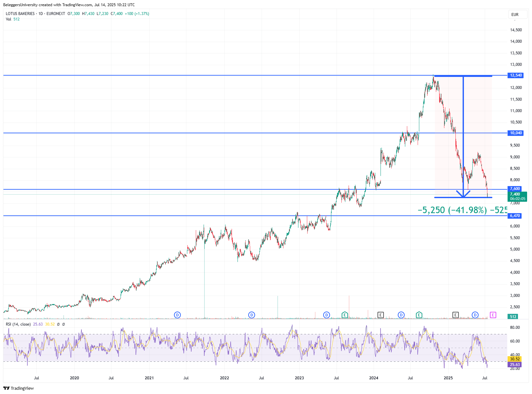Screen dimensions: 532x394
Task: Click the 2022 label on the time axis
Action: pos(224,378)
